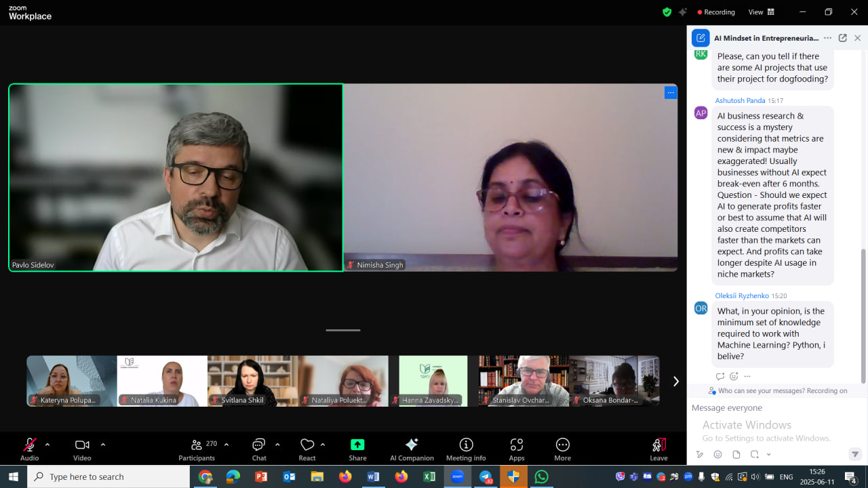
Task: Open the options menu on Nimisha Singh's video tile
Action: (671, 93)
